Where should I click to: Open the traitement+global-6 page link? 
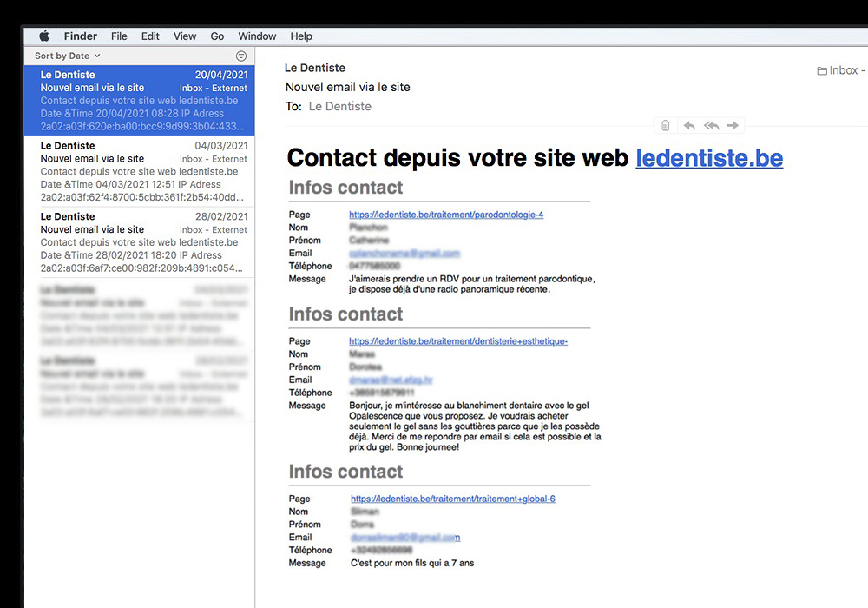453,499
